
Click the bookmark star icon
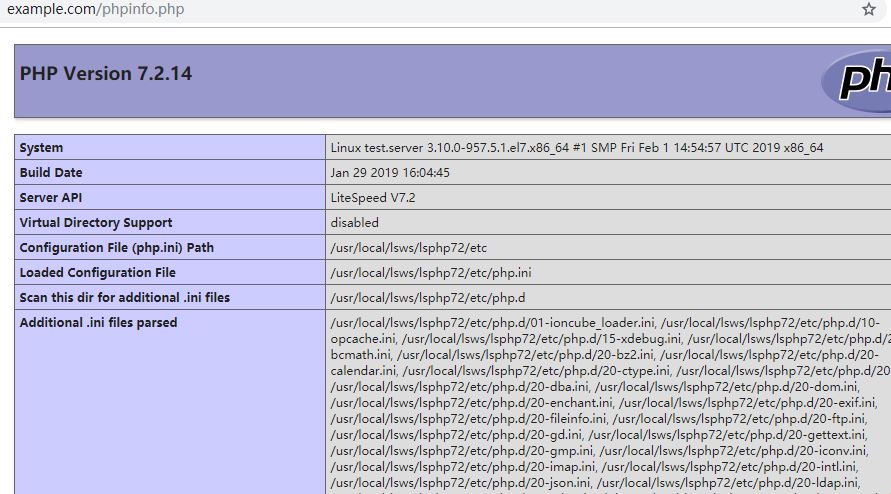(x=868, y=10)
